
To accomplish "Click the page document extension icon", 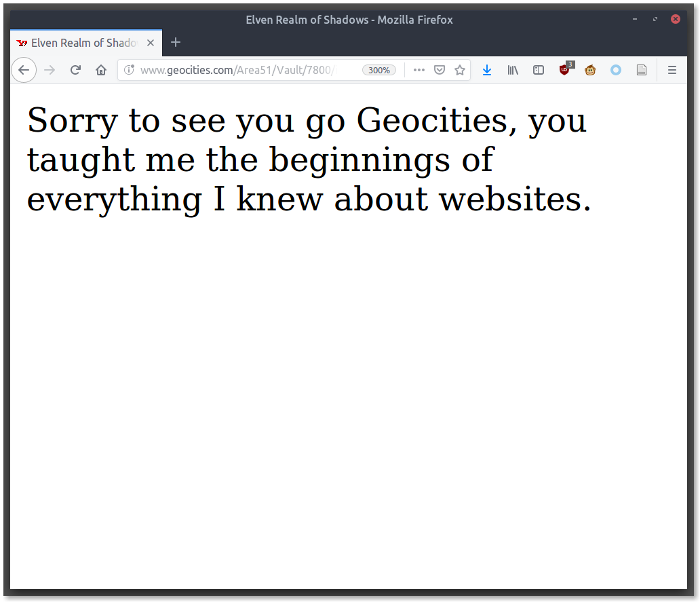I will click(642, 70).
